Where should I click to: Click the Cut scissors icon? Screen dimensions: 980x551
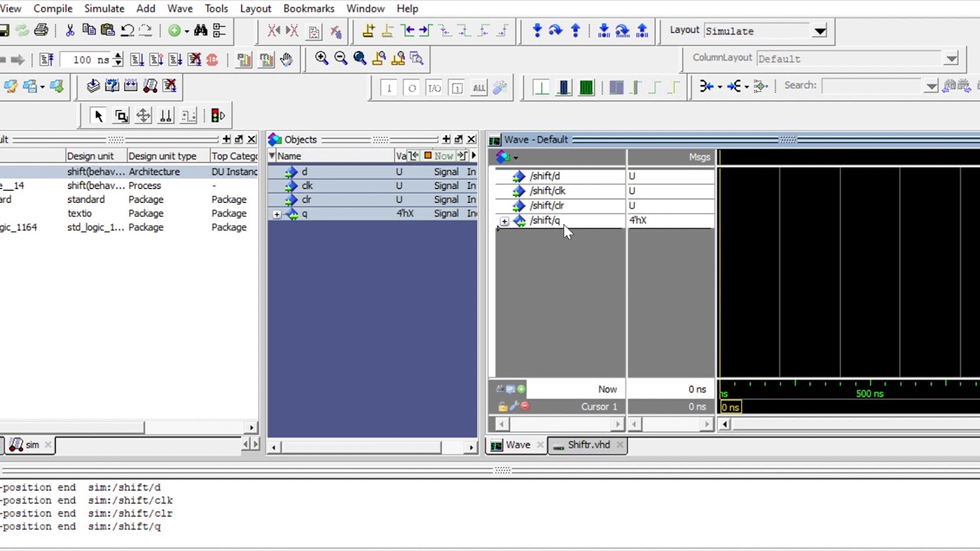click(70, 31)
